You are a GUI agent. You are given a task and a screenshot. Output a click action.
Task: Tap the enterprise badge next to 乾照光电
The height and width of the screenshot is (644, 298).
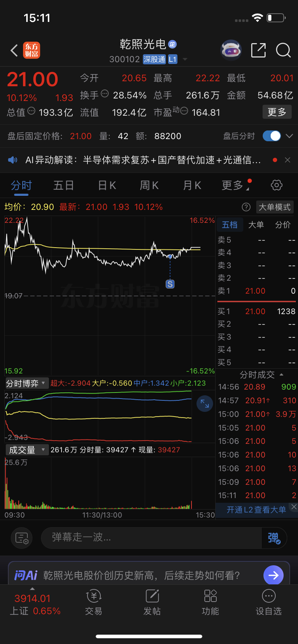[x=172, y=44]
